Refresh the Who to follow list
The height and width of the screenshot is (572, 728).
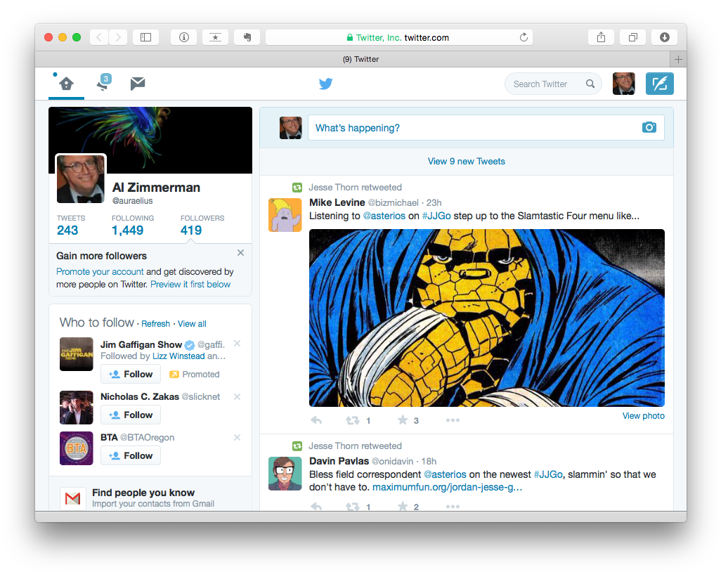point(155,324)
